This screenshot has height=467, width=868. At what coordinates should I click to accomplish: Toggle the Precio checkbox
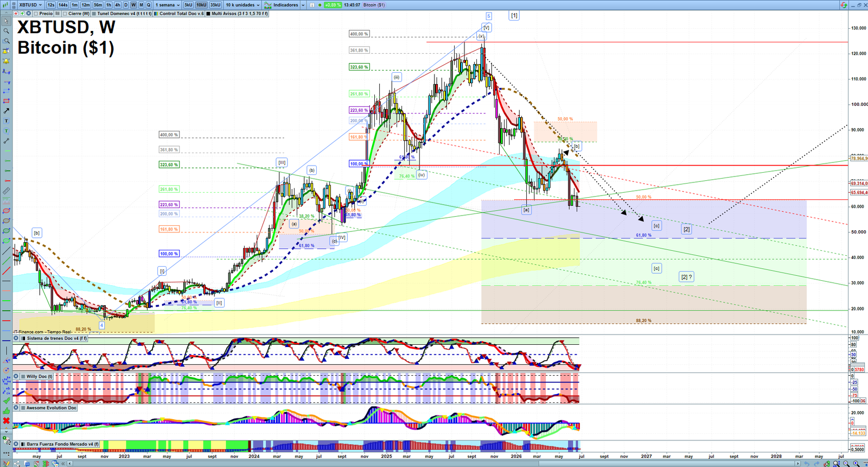coord(36,14)
